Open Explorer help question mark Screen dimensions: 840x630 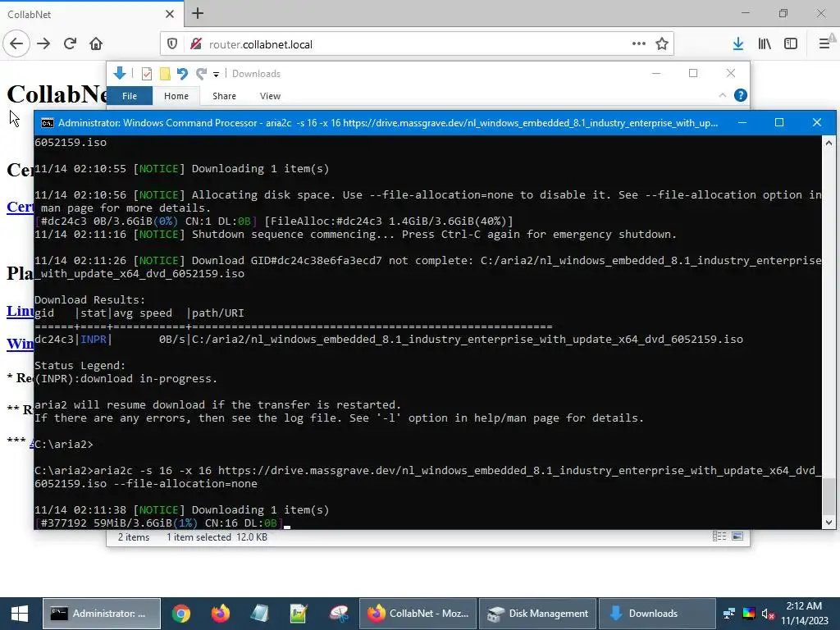[x=741, y=95]
